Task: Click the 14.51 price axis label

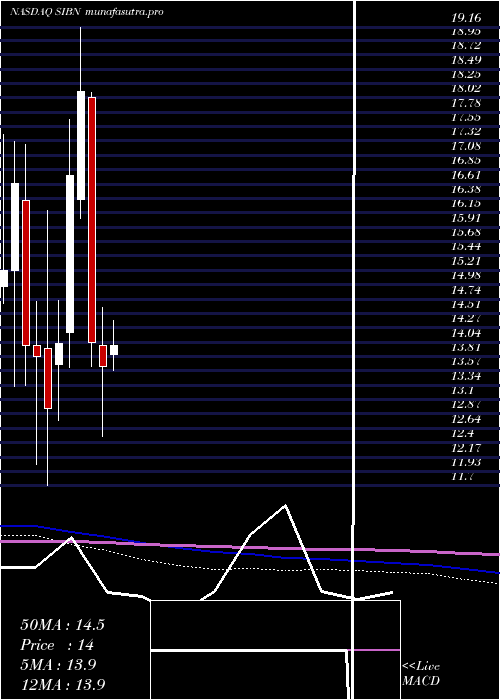Action: pyautogui.click(x=466, y=305)
